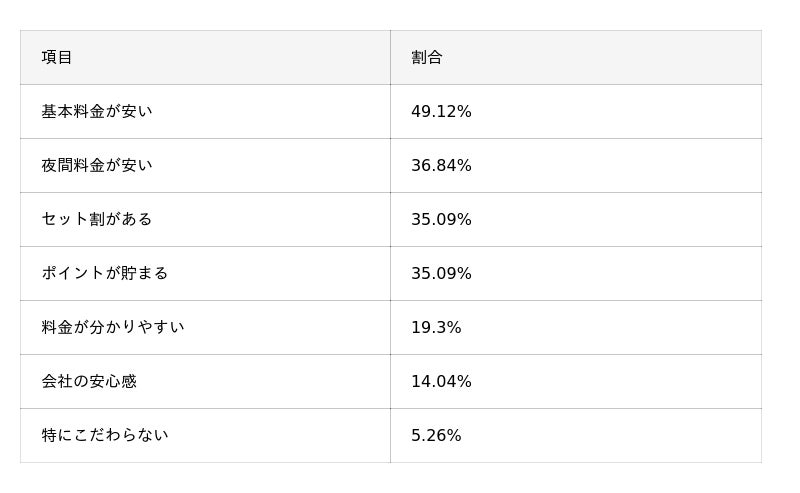Select the セット割がある cell
The image size is (800, 493).
pyautogui.click(x=97, y=220)
